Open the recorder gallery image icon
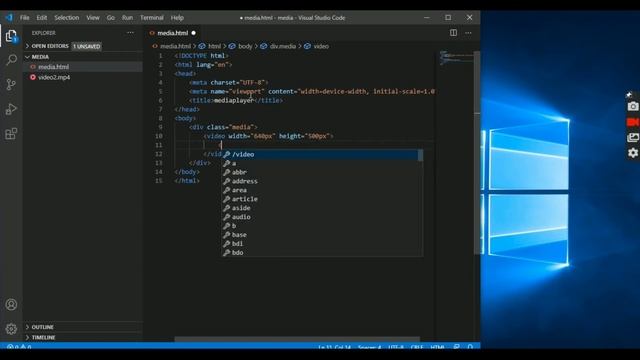The image size is (640, 360). pos(633,138)
